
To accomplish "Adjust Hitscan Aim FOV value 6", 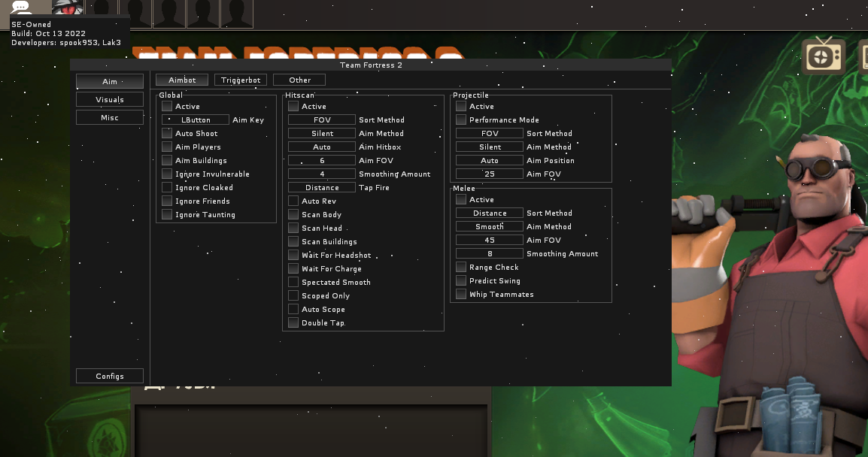I will (322, 160).
